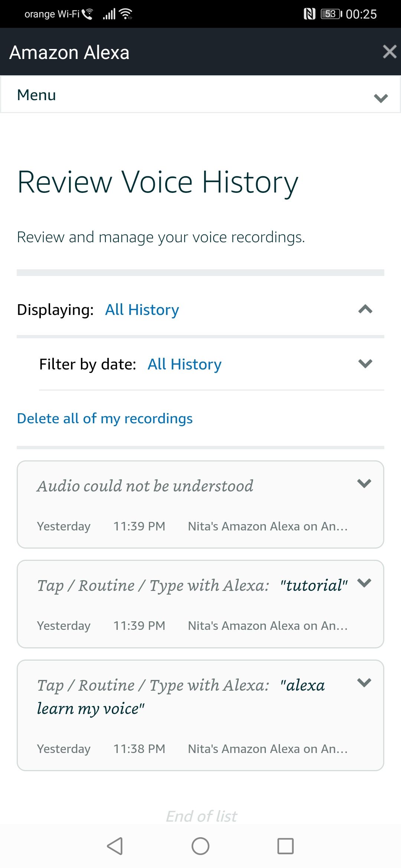Select 'All History' next to Displaying

142,309
